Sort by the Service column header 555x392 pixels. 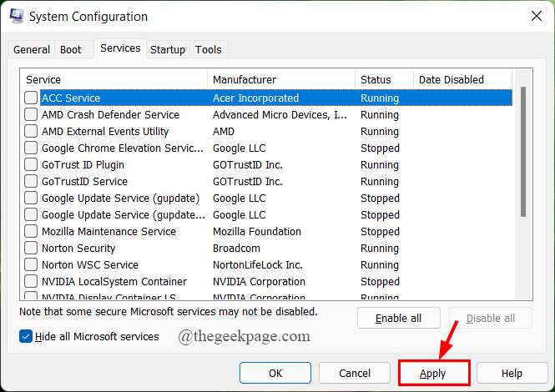click(x=114, y=79)
